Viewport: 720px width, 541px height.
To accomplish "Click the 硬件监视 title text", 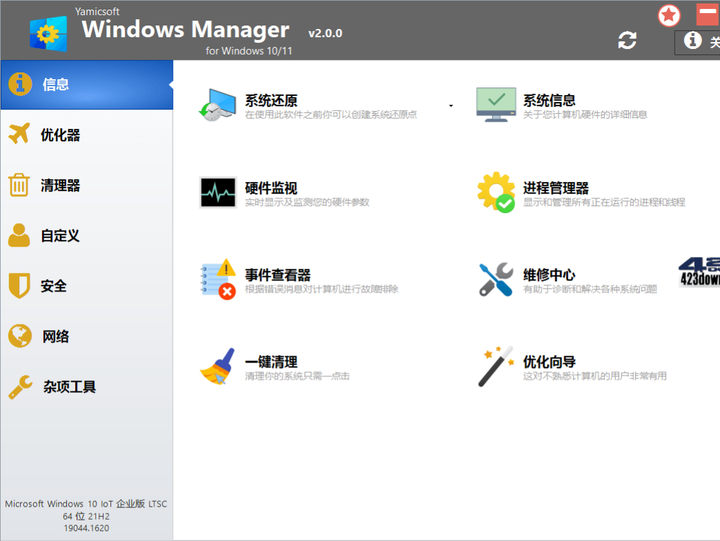I will click(271, 188).
